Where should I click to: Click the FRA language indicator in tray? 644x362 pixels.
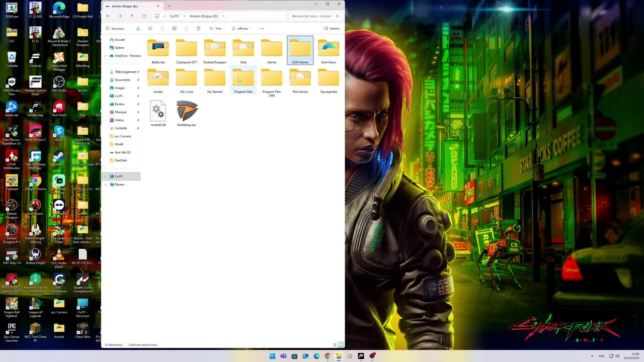602,356
